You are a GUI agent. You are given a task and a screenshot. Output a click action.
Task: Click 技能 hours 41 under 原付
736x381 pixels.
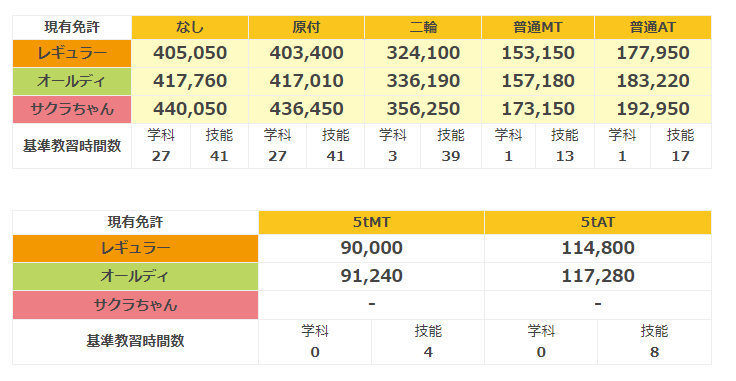[x=335, y=156]
